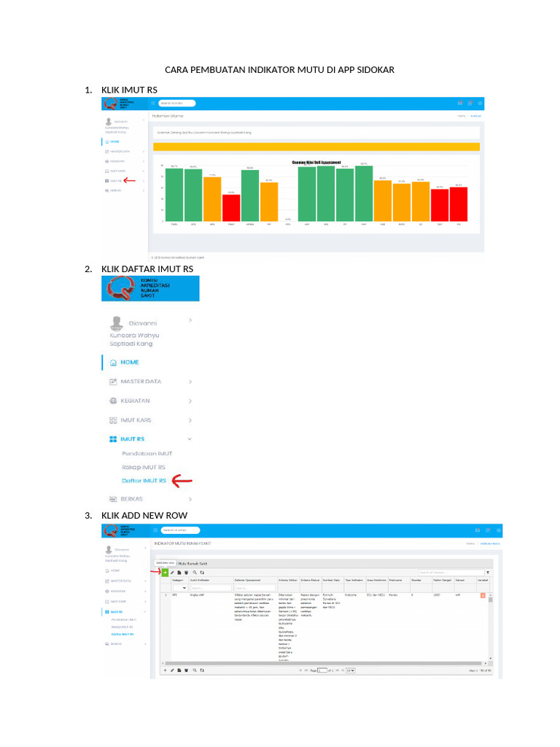Click the home icon beside HOME in step 2
Image resolution: width=560 pixels, height=747 pixels.
tap(113, 363)
